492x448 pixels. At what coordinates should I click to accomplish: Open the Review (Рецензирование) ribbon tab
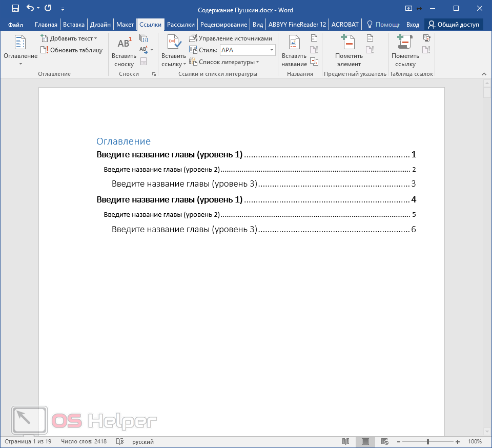point(223,24)
